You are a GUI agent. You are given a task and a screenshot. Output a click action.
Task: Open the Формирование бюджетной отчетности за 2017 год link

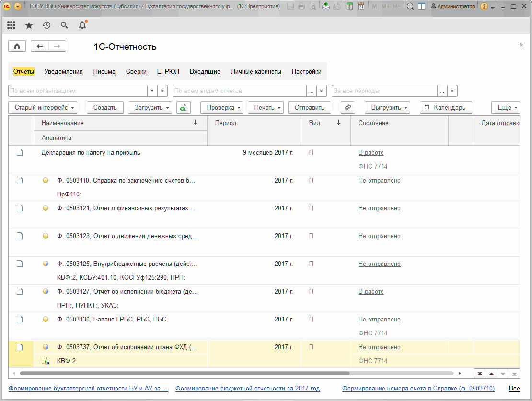[x=248, y=389]
